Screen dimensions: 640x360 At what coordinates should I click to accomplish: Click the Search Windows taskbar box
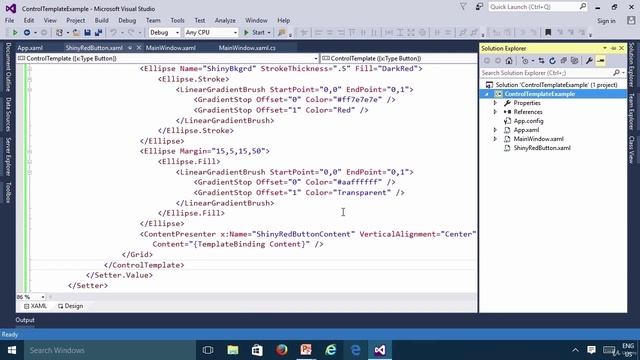pyautogui.click(x=110, y=350)
